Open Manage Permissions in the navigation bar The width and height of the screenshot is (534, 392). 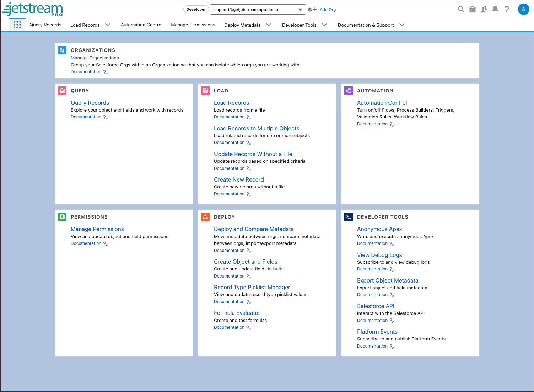193,25
